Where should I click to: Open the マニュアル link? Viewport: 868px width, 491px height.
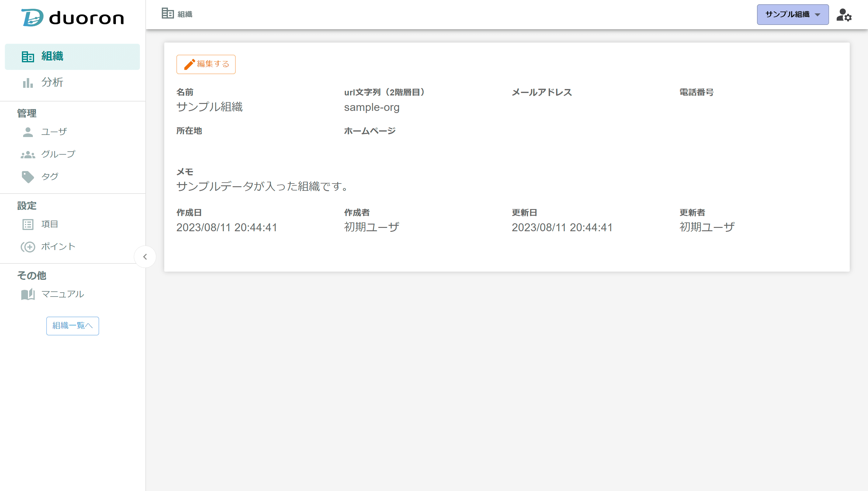(x=72, y=294)
